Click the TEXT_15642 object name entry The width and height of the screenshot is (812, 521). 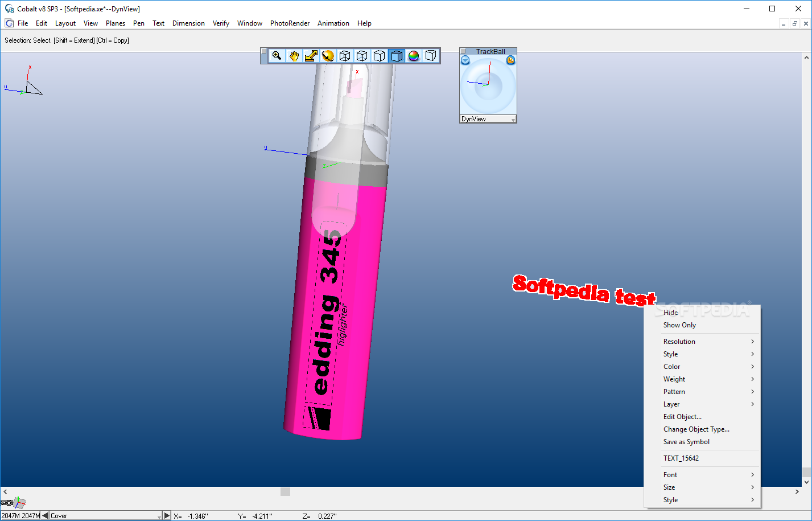[702, 458]
